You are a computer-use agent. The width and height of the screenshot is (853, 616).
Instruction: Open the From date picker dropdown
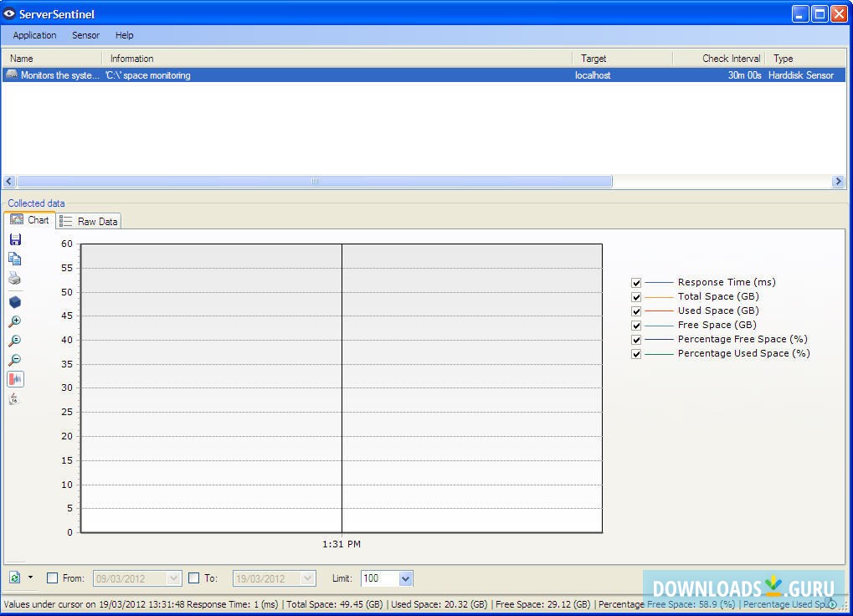[173, 578]
